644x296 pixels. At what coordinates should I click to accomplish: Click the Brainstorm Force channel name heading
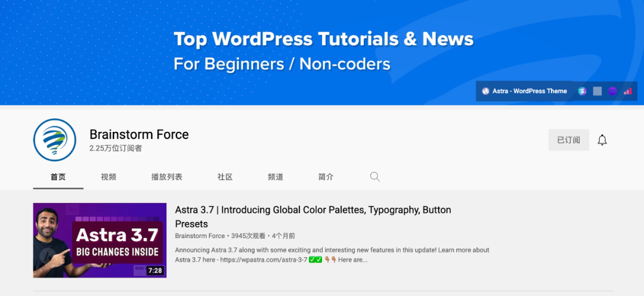pos(139,134)
